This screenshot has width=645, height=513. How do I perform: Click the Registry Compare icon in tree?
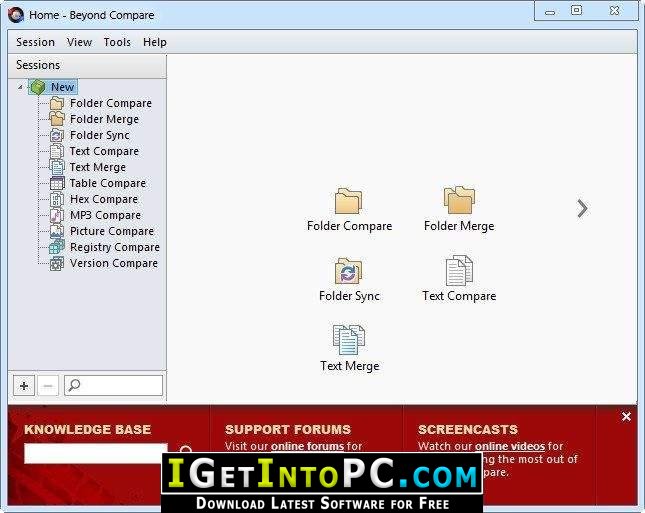tap(57, 247)
